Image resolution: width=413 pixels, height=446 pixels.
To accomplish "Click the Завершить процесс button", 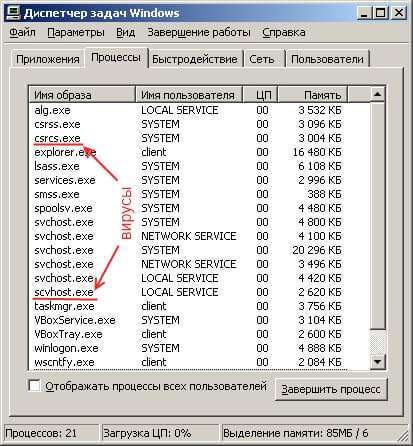I will pyautogui.click(x=331, y=389).
